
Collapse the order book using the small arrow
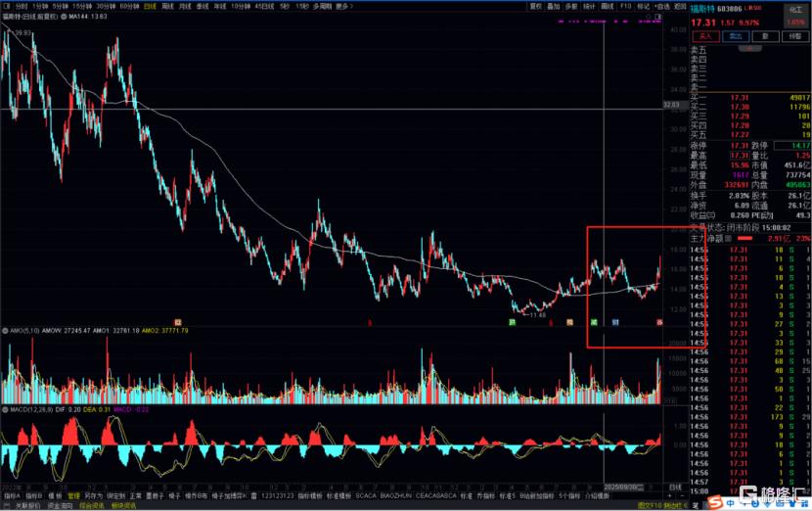tap(749, 48)
